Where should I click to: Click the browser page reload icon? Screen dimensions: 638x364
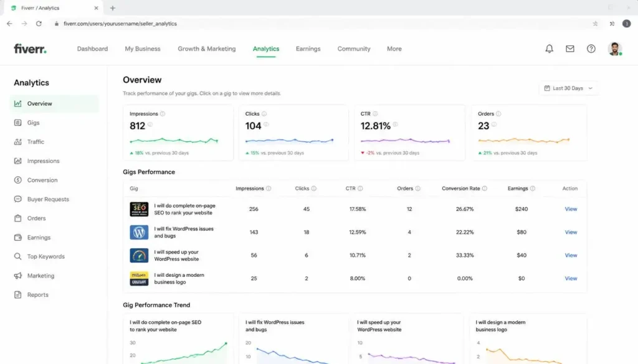[x=39, y=24]
